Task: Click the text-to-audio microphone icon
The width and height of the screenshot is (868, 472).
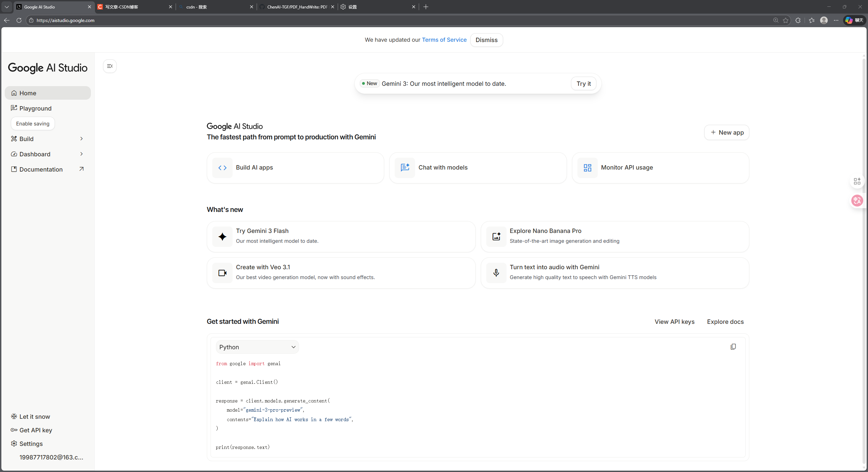Action: (496, 273)
